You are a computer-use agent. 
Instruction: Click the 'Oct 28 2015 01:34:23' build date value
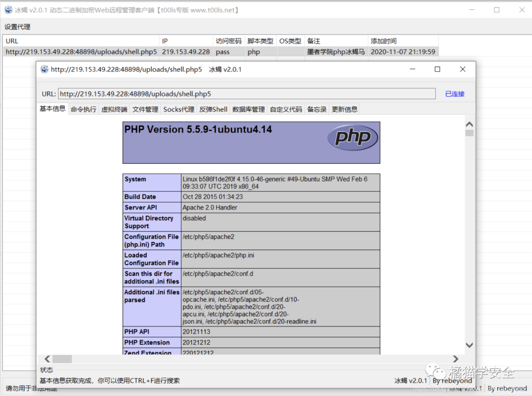(213, 197)
